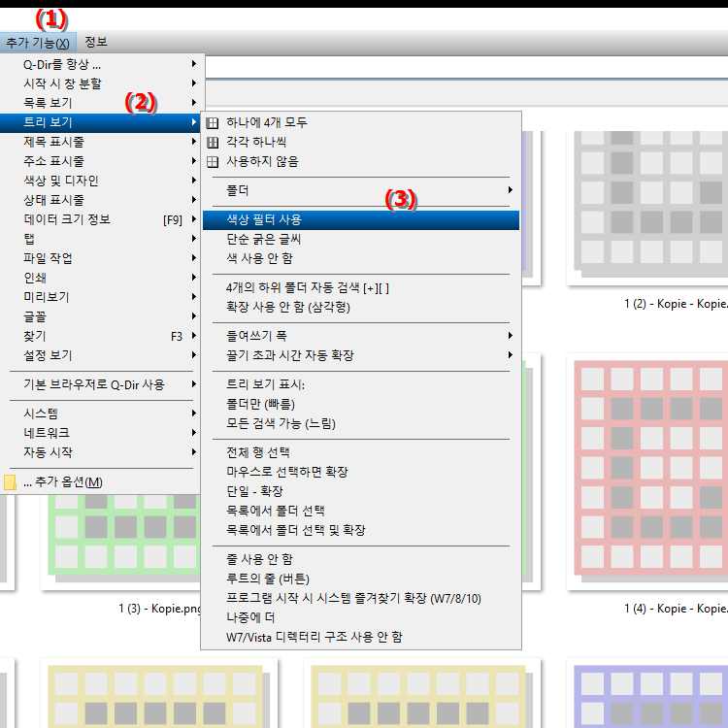The width and height of the screenshot is (728, 728).
Task: Expand the Q-Dir를 항상 submenu arrow
Action: coord(194,64)
